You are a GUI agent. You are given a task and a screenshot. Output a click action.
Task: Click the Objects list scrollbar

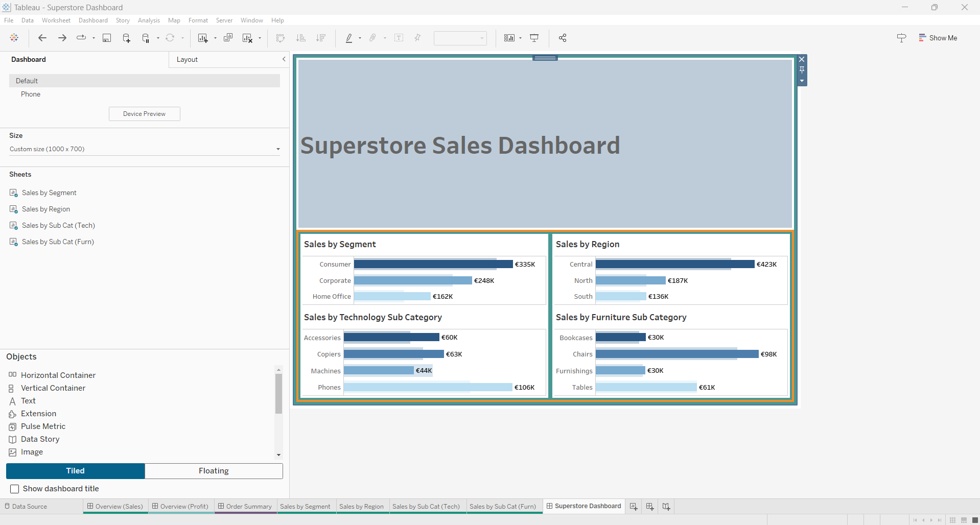(278, 393)
